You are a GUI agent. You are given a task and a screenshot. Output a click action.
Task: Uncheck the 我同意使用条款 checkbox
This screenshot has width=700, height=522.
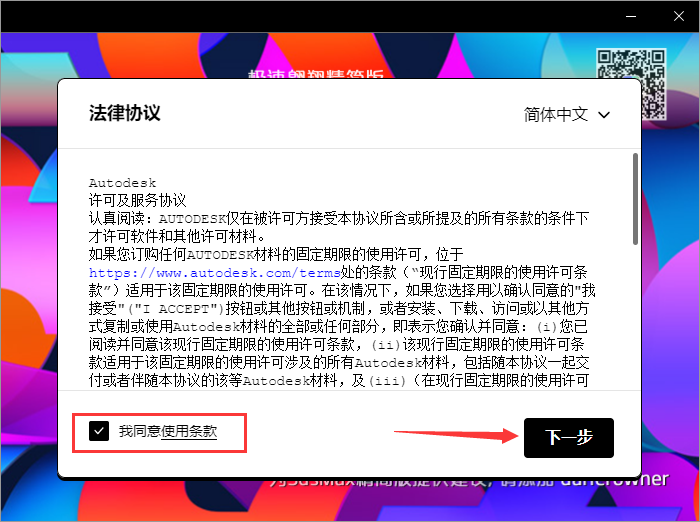(x=99, y=431)
